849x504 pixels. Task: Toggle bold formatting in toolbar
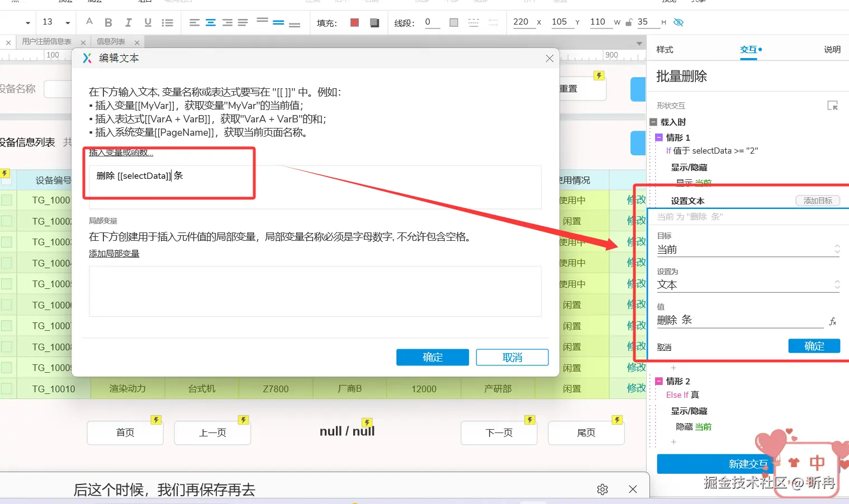pyautogui.click(x=108, y=22)
